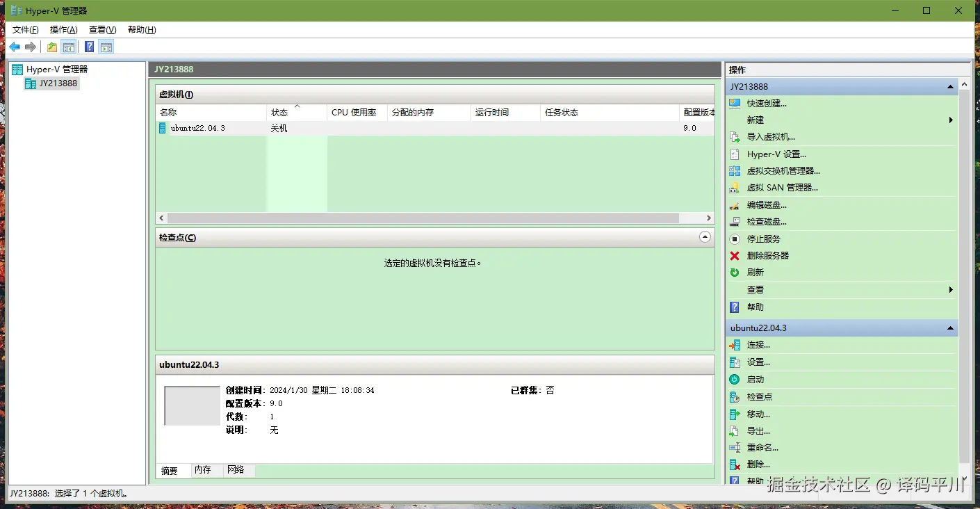980x509 pixels.
Task: Click the virtual machine preview thumbnail
Action: 192,406
